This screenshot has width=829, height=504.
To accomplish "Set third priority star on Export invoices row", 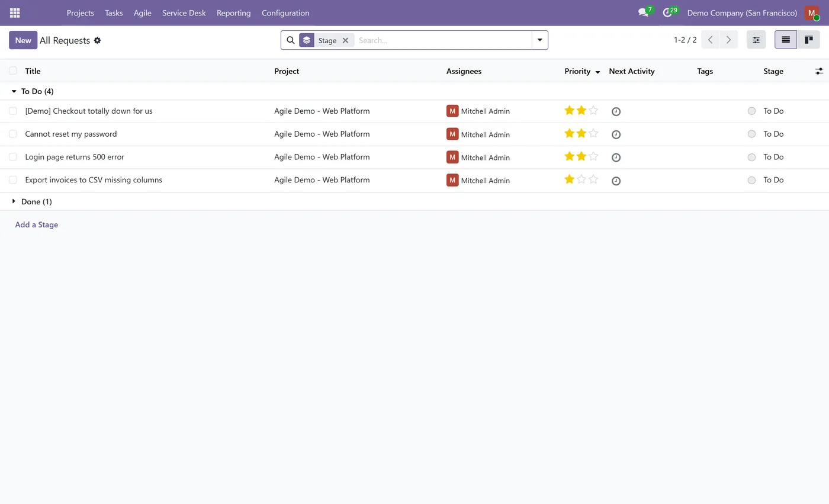I will (593, 179).
